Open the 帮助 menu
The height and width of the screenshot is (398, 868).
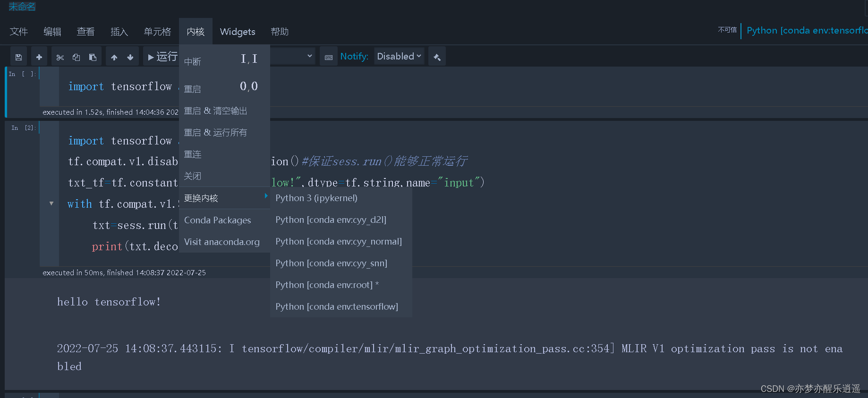tap(280, 32)
